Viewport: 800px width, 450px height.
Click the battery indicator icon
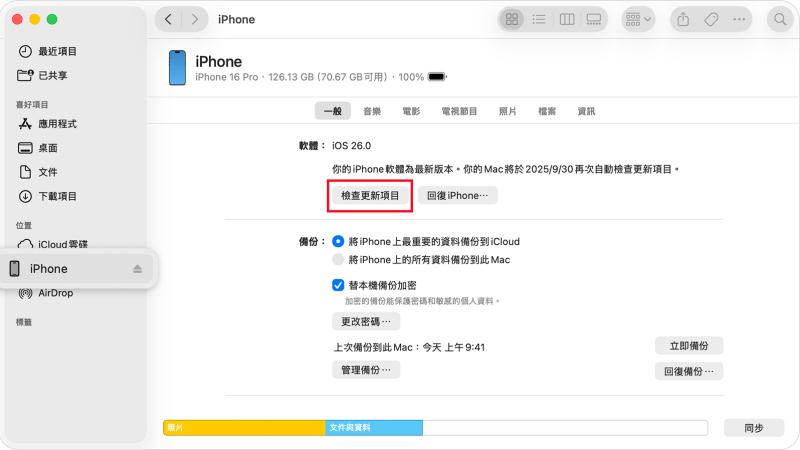pyautogui.click(x=437, y=77)
